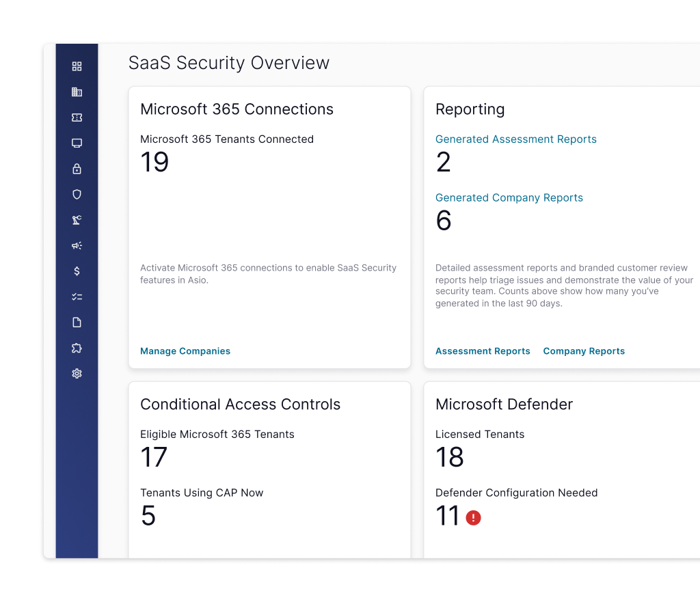Open the dollar sign billing icon
Screen dimensions: 700x602
click(x=77, y=271)
